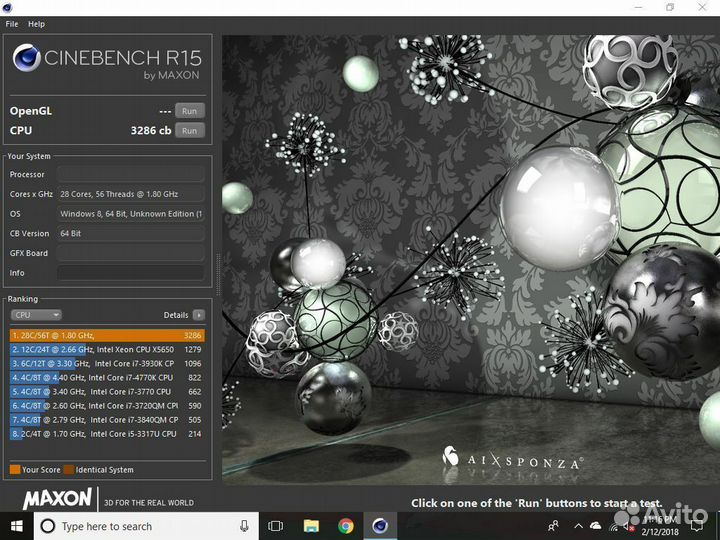Select ranking row 28C/56T @ 1.80 GHz
Image resolution: width=720 pixels, height=540 pixels.
coord(107,335)
